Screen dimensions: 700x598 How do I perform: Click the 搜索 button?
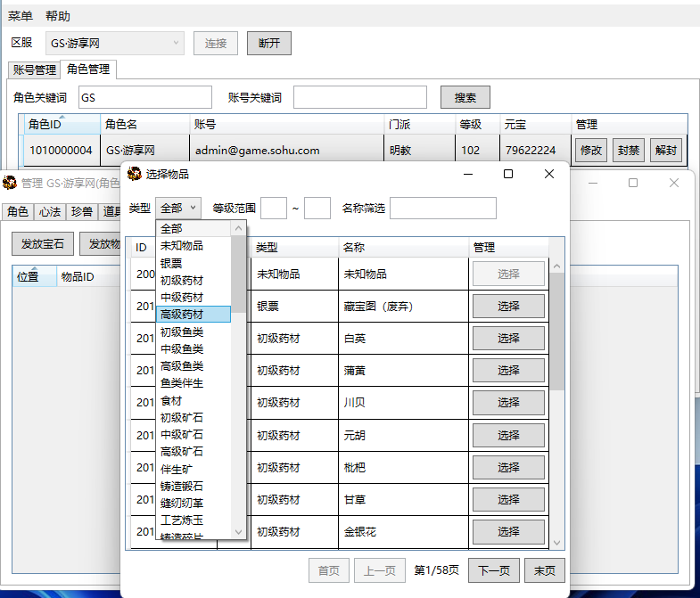pos(465,98)
